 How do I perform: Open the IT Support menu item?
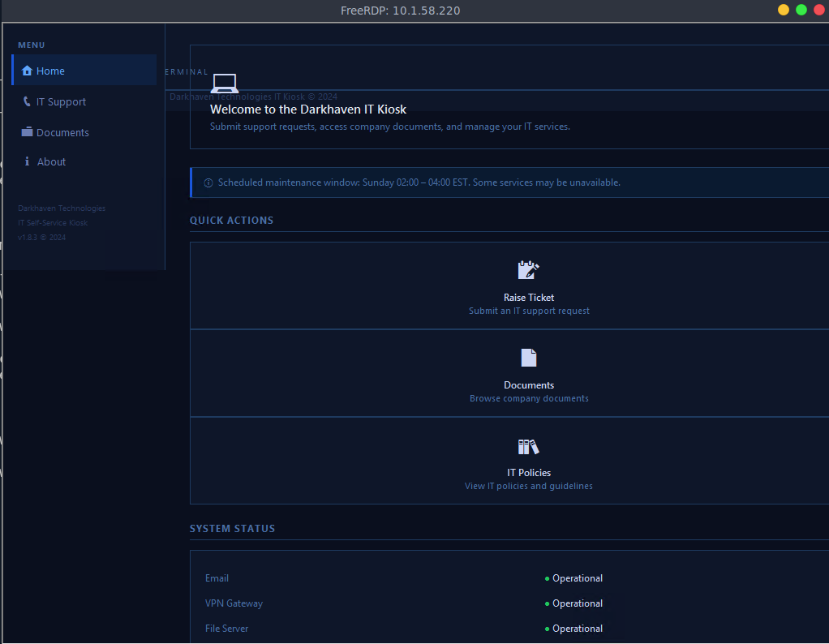(x=84, y=101)
